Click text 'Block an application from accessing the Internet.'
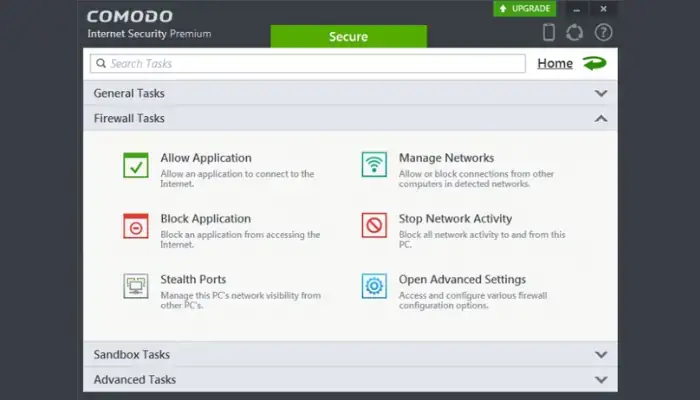The image size is (700, 400). [240, 239]
